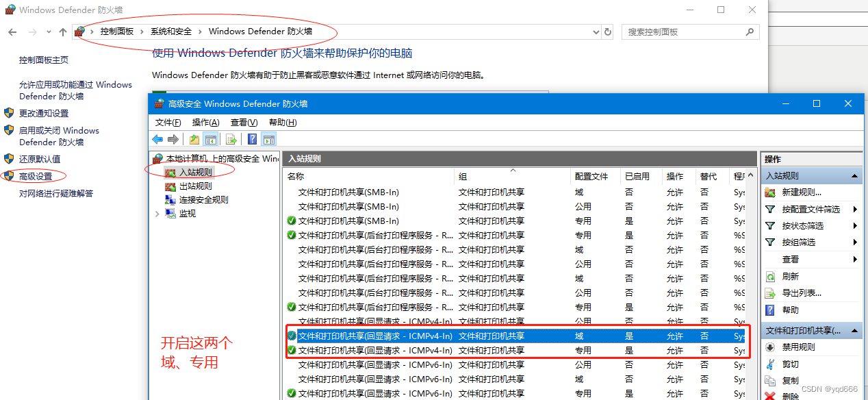Open the 更改通知设置 link

click(44, 113)
